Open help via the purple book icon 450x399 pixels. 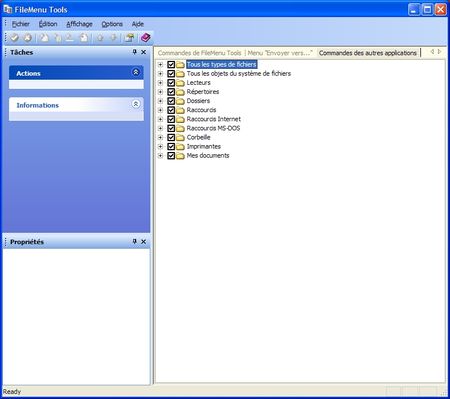click(x=145, y=38)
